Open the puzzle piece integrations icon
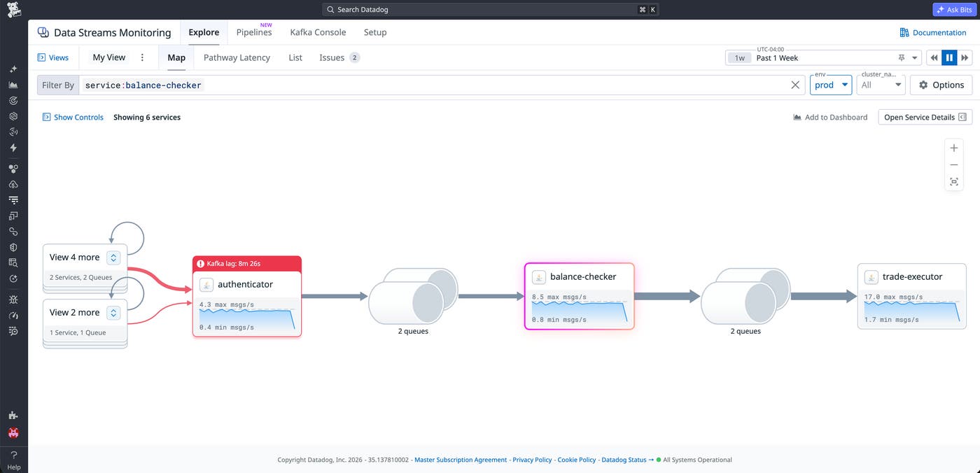Screen dimensions: 980x473 pyautogui.click(x=13, y=415)
